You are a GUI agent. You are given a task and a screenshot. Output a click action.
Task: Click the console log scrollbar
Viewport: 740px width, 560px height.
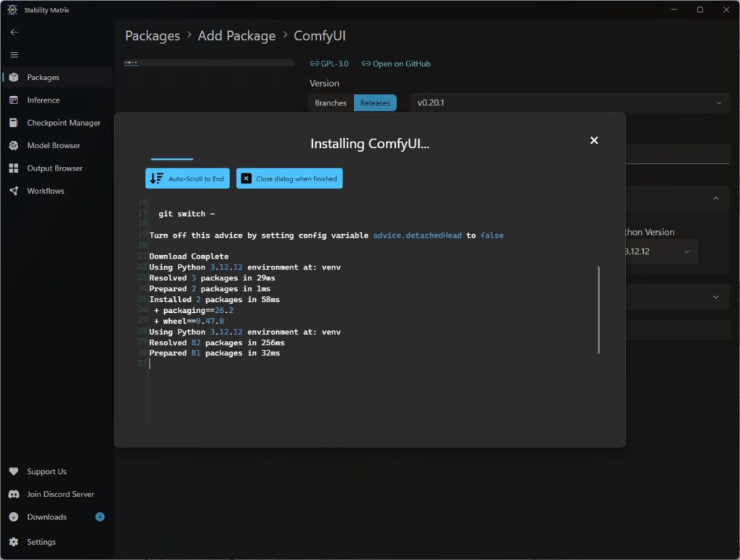[599, 310]
